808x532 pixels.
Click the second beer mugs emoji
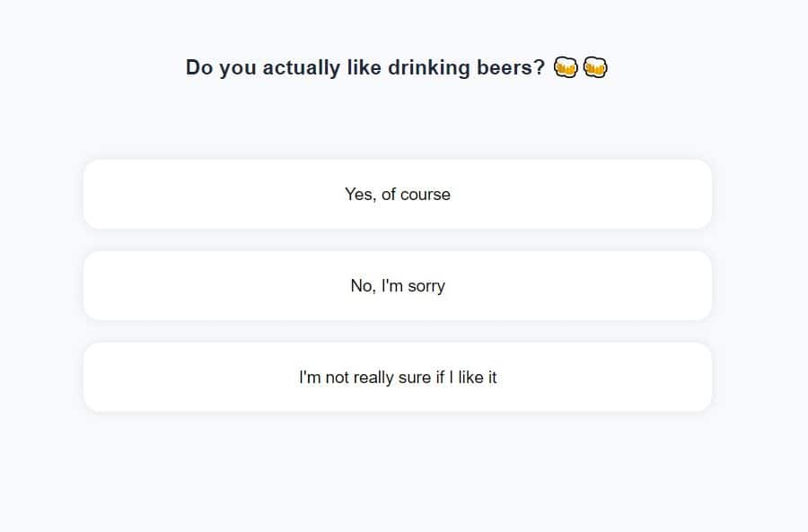(x=595, y=67)
